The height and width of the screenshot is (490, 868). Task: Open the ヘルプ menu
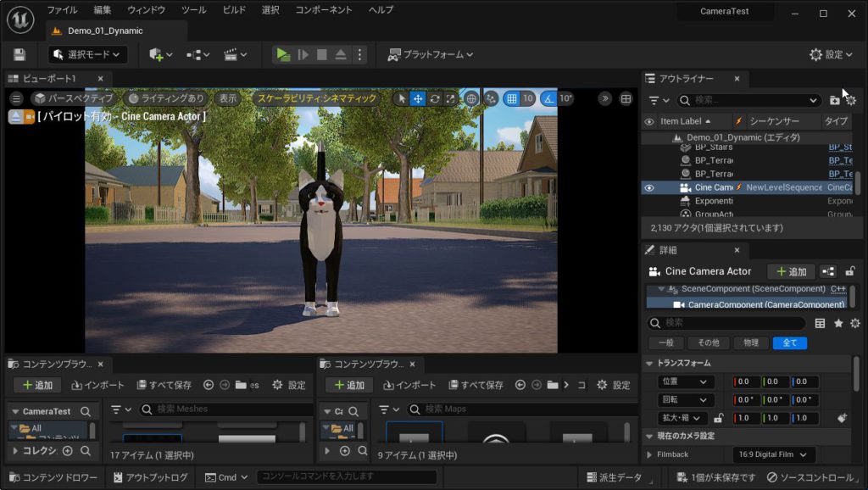381,10
